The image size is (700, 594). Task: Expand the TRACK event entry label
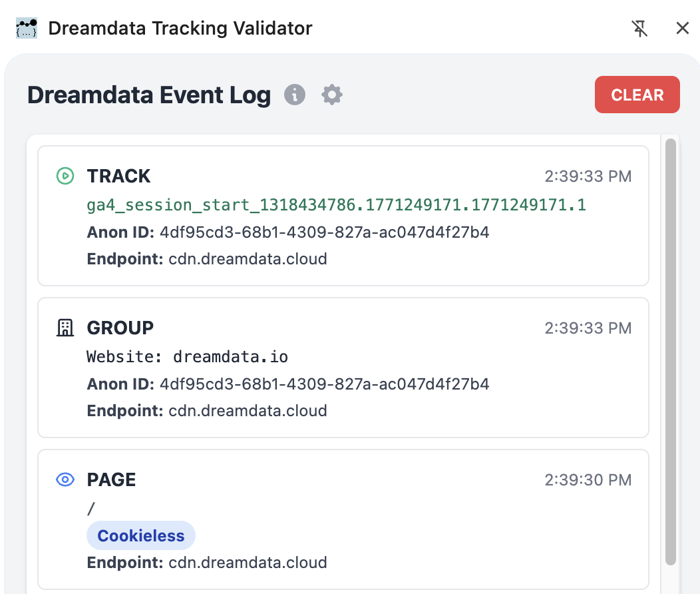(x=118, y=176)
